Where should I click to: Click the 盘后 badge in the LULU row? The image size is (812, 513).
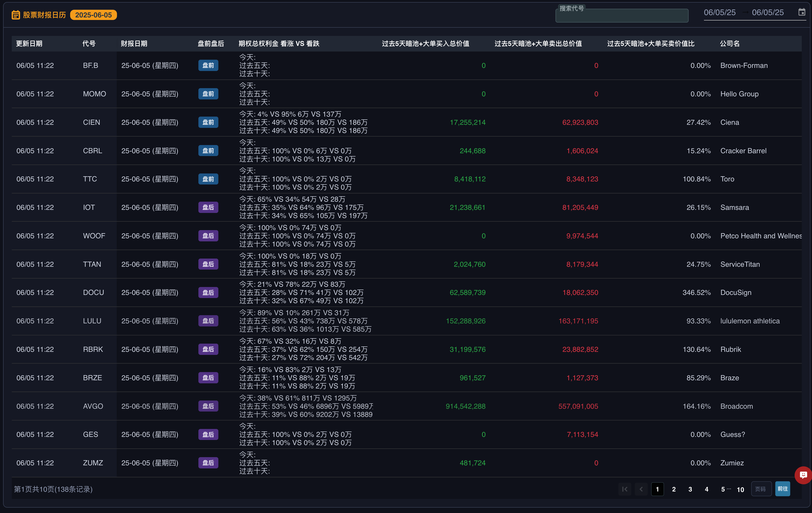(208, 321)
